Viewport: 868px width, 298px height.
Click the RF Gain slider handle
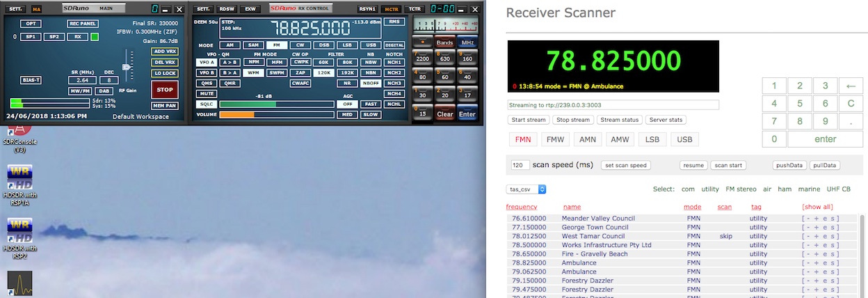click(127, 68)
